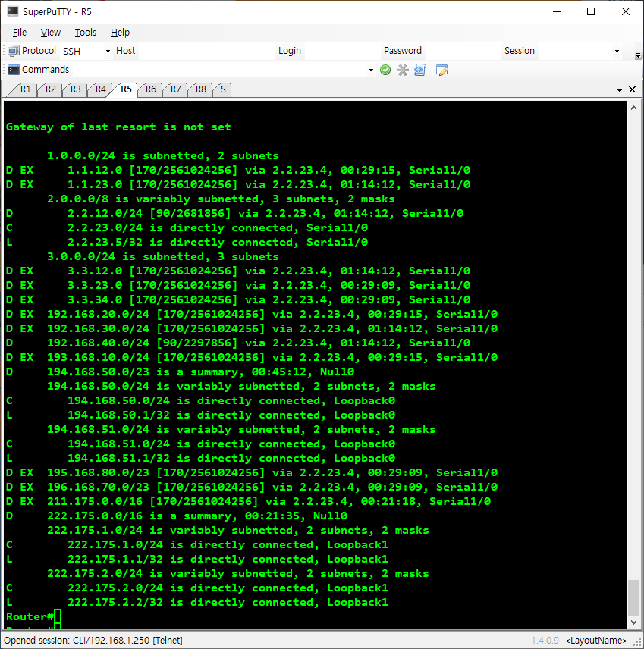Click the 194.168.50.0/23 summary line

181,372
